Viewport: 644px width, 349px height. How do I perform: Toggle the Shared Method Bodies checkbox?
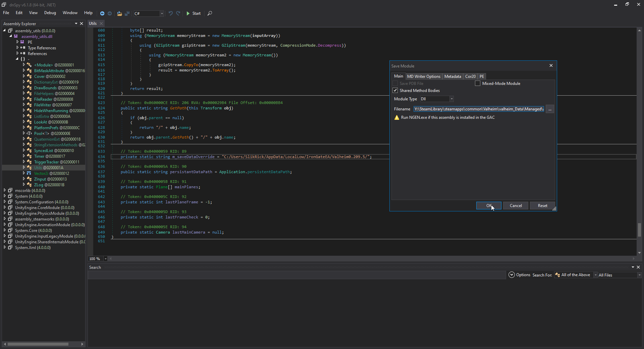(395, 91)
